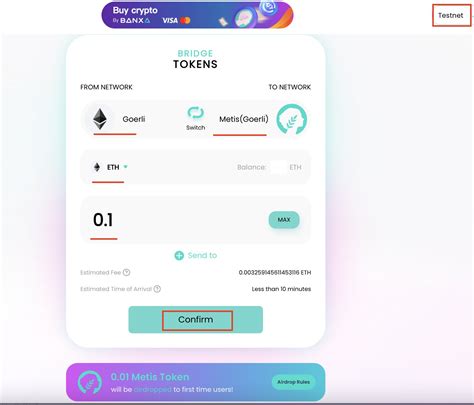Open the Airdrop Rules button

point(293,382)
